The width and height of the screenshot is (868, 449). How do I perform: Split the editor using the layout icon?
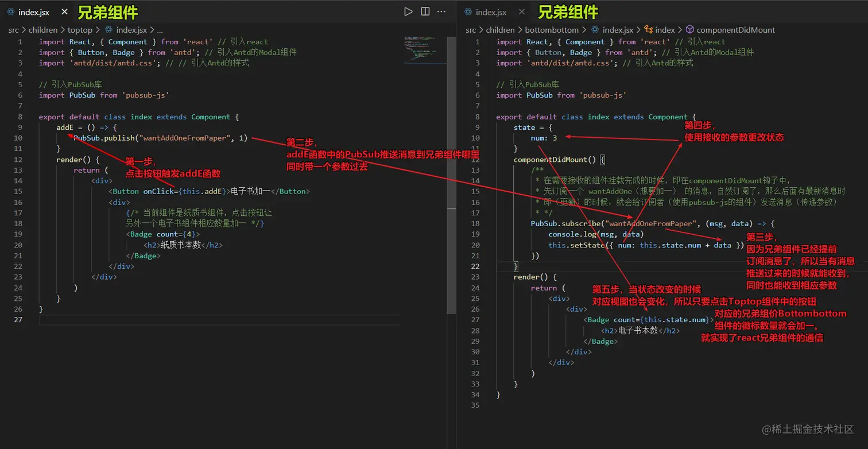click(x=425, y=11)
